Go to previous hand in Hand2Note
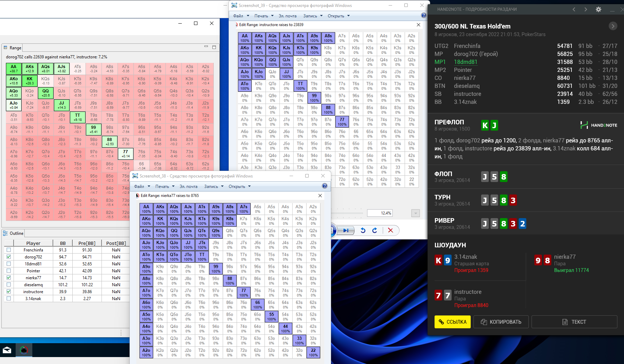Image resolution: width=624 pixels, height=364 pixels. (574, 9)
